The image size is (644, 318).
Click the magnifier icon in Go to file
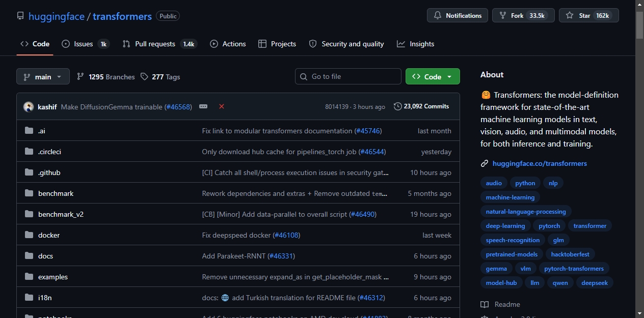(x=304, y=77)
